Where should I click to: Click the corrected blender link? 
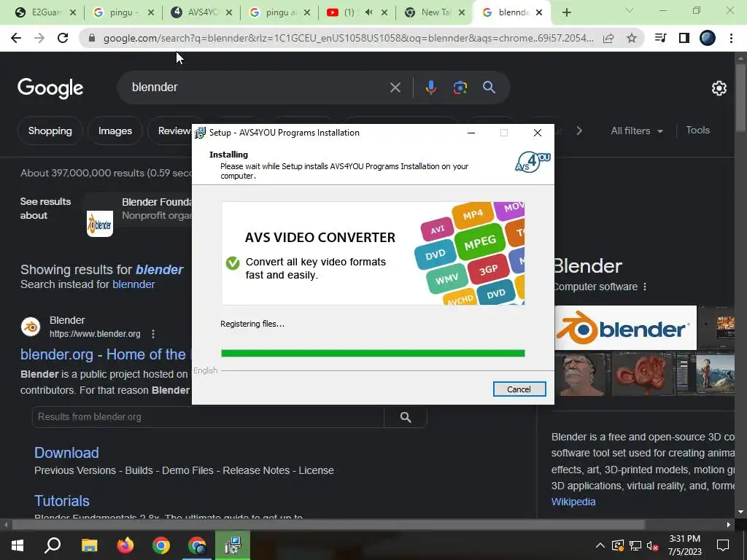tap(159, 270)
